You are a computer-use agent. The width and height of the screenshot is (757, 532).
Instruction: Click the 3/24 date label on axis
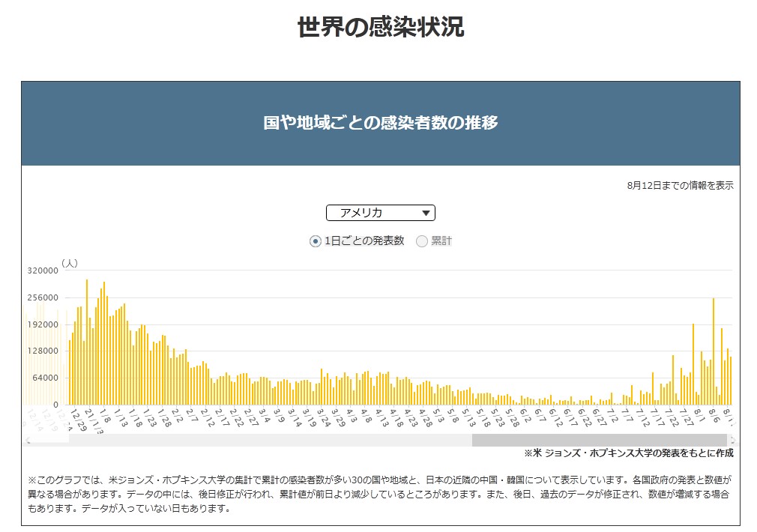322,416
